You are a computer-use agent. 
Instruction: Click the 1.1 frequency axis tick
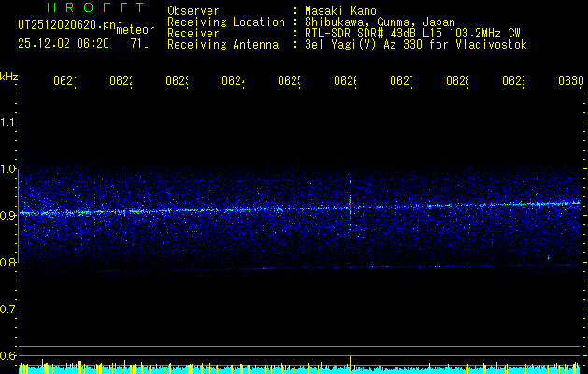coord(8,122)
